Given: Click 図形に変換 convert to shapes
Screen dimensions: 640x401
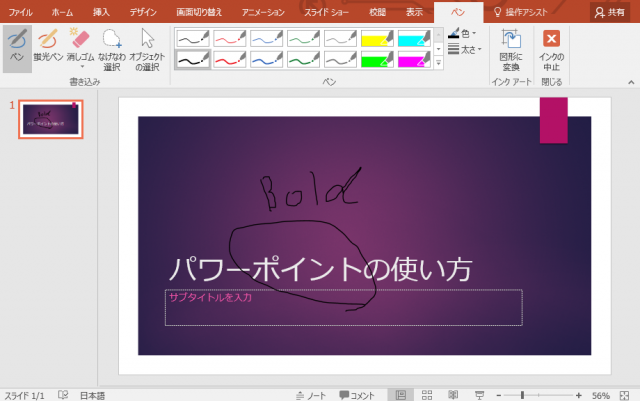Looking at the screenshot, I should point(510,49).
